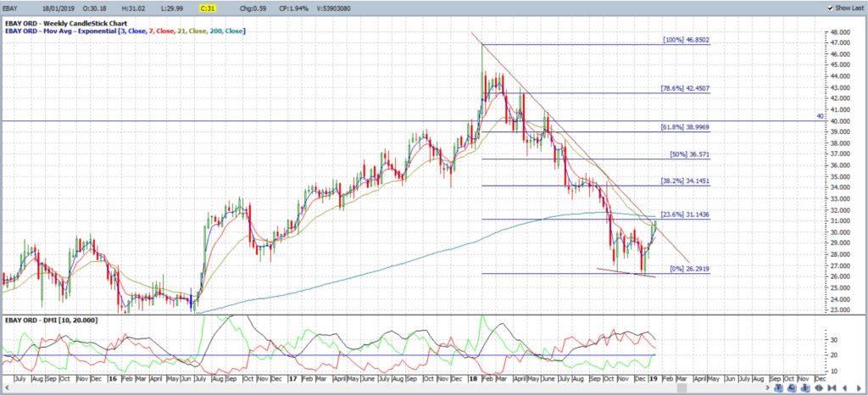The width and height of the screenshot is (868, 396).
Task: Toggle the Show Last checkbox
Action: [x=829, y=8]
